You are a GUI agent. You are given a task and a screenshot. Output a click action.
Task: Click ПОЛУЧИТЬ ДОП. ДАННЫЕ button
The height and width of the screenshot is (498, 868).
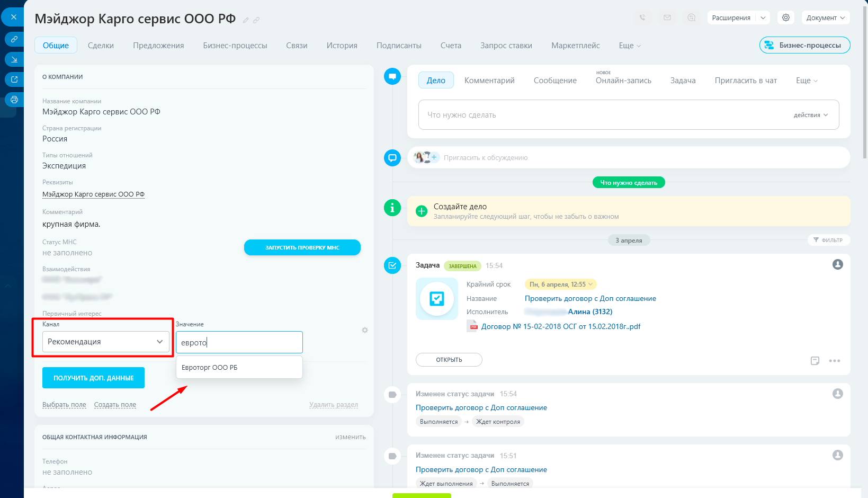pyautogui.click(x=93, y=378)
